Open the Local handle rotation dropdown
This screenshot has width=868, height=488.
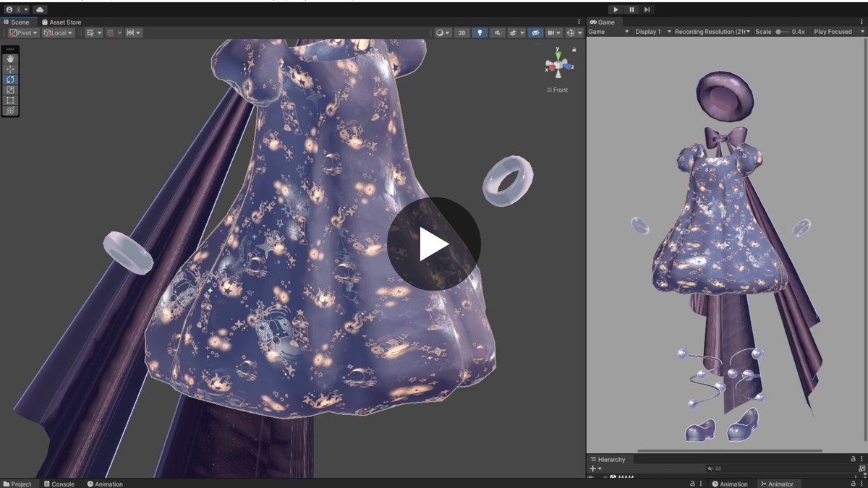click(58, 33)
